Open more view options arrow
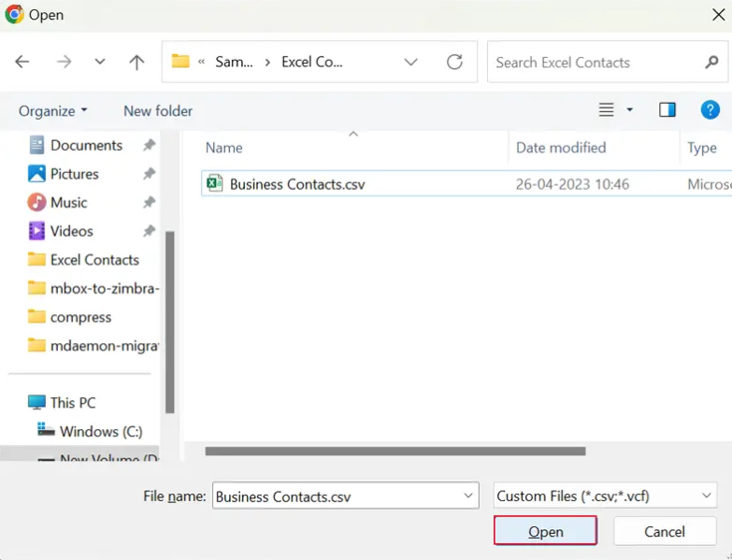The width and height of the screenshot is (732, 560). 630,109
